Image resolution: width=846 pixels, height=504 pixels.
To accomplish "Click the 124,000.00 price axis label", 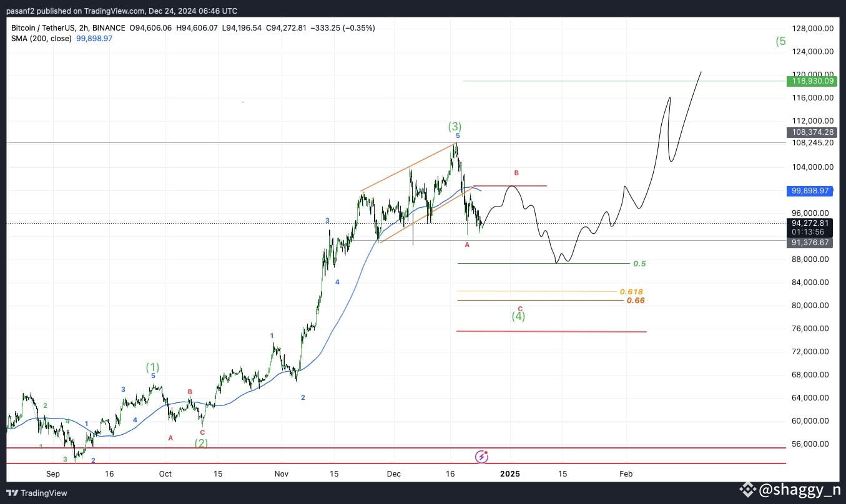I will pos(812,52).
